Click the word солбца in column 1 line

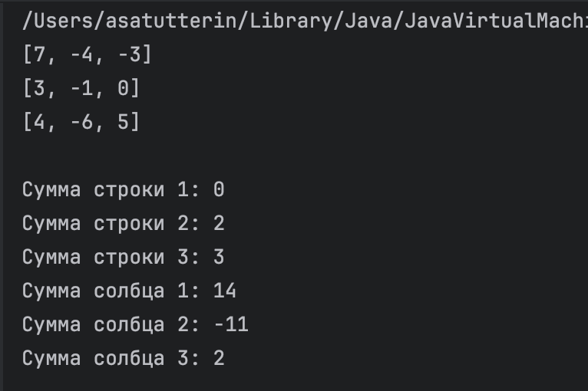coord(129,291)
